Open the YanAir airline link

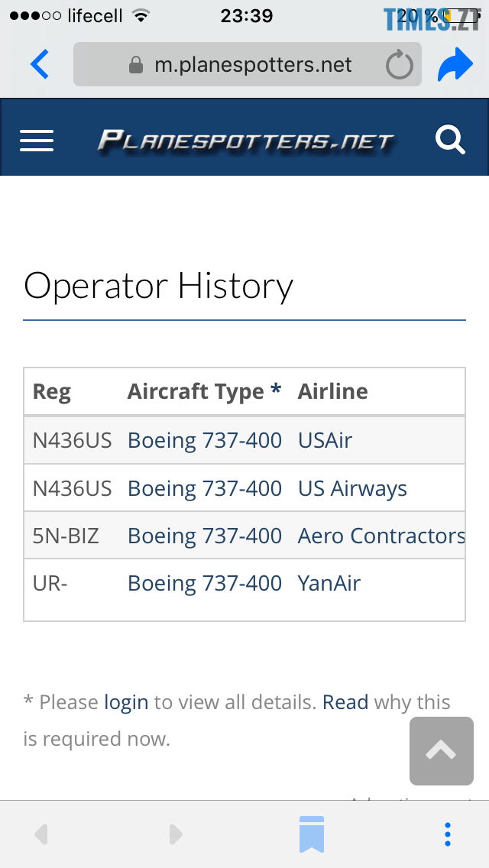pos(329,583)
